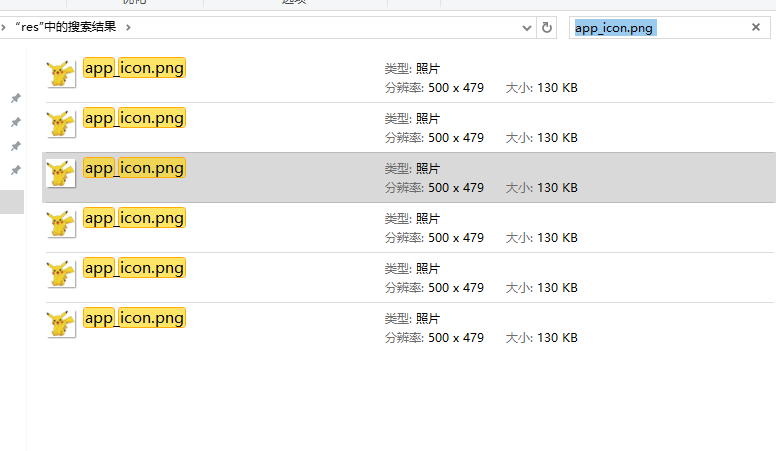Image resolution: width=776 pixels, height=451 pixels.
Task: Select the second Pikachu thumbnail
Action: (61, 124)
